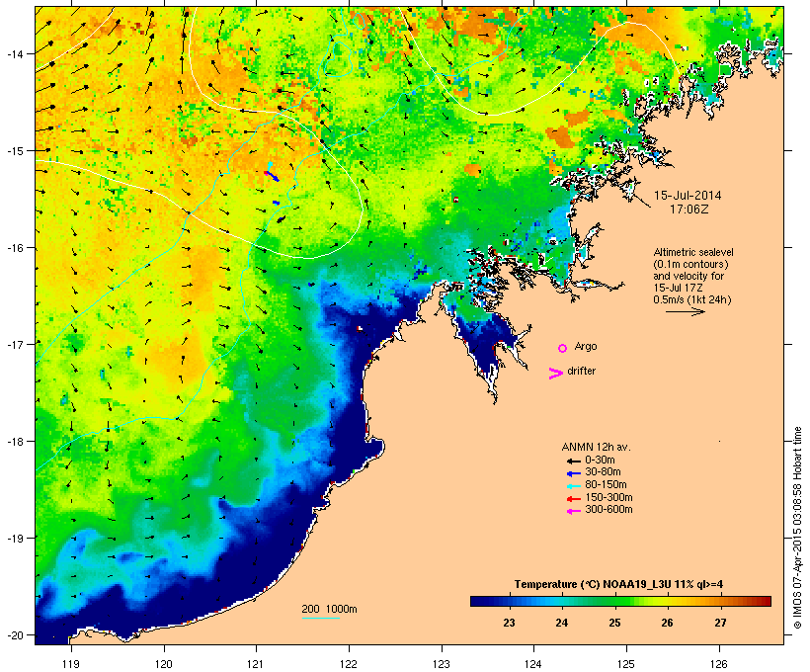The height and width of the screenshot is (672, 810).
Task: Click the blue 30-80m arrow icon
Action: click(573, 473)
